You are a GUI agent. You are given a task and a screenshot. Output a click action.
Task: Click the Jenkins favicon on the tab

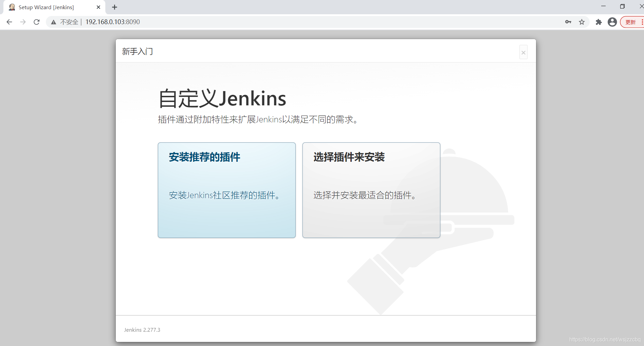coord(12,7)
